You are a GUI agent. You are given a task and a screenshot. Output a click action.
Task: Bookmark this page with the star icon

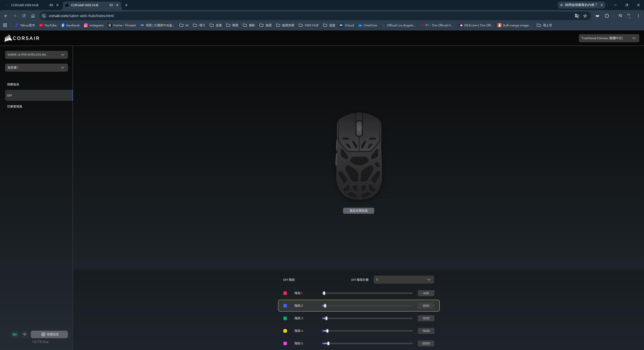(x=585, y=16)
